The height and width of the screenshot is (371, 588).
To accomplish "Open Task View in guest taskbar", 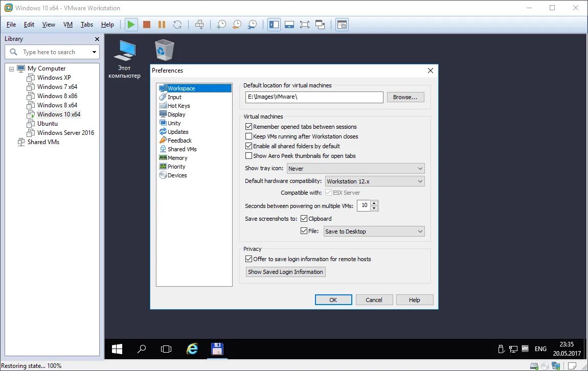I will pyautogui.click(x=166, y=349).
